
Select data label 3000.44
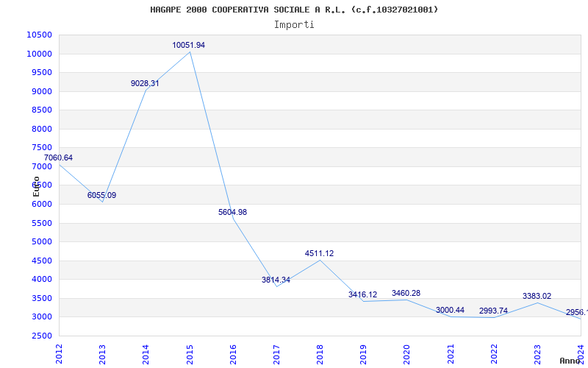tap(450, 310)
